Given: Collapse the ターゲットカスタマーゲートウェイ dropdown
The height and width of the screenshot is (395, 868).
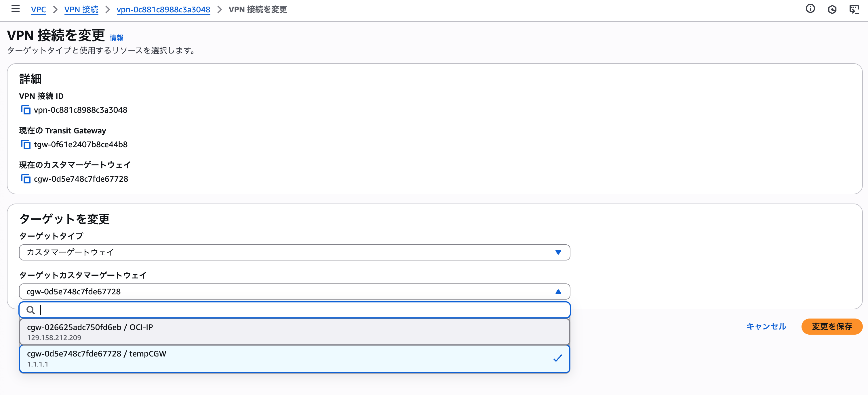Looking at the screenshot, I should click(294, 292).
